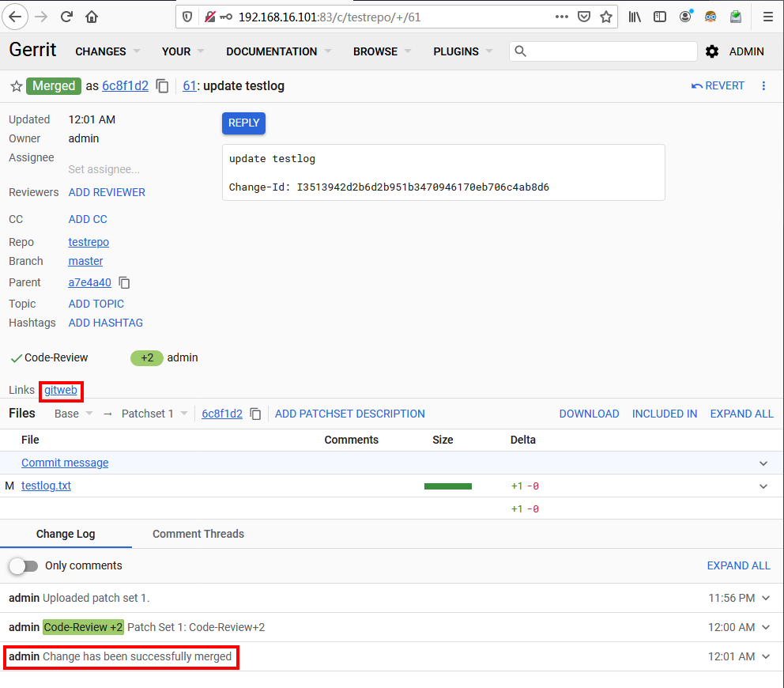Open the BROWSE menu
The image size is (784, 688).
pos(382,51)
